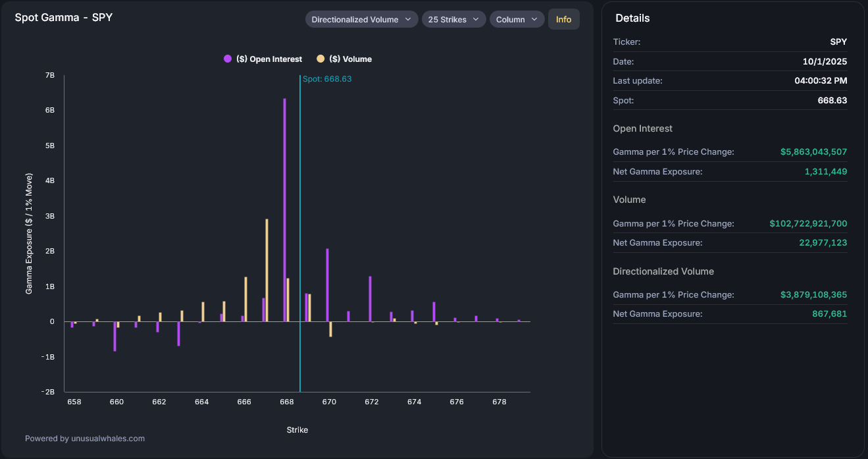Click the Directionalized Volume section heading in Details
Screen dimensions: 868x459
(x=663, y=271)
